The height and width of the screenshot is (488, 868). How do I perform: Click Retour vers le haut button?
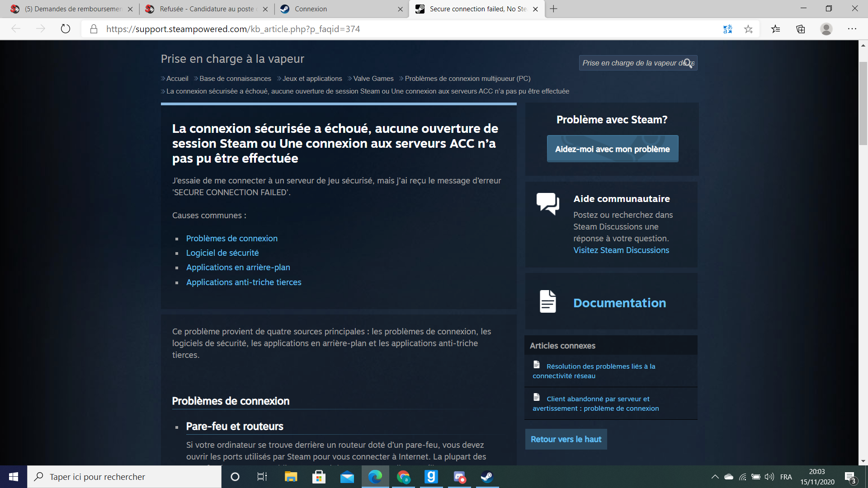(566, 439)
